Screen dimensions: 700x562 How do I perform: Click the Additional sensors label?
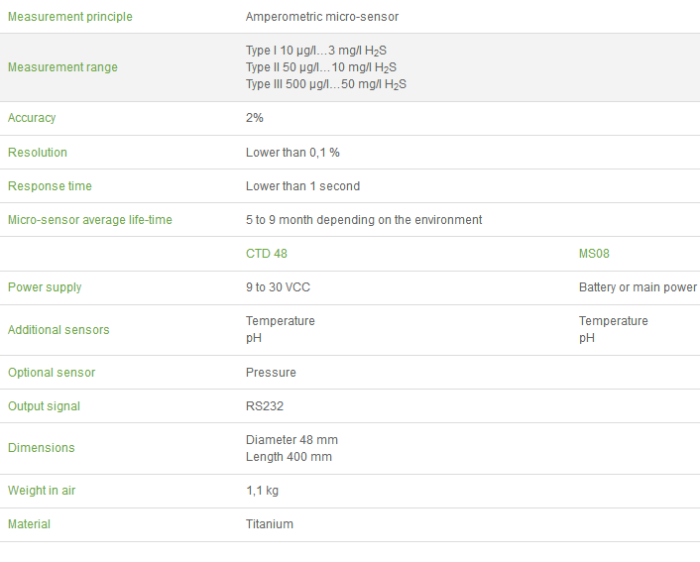click(59, 330)
